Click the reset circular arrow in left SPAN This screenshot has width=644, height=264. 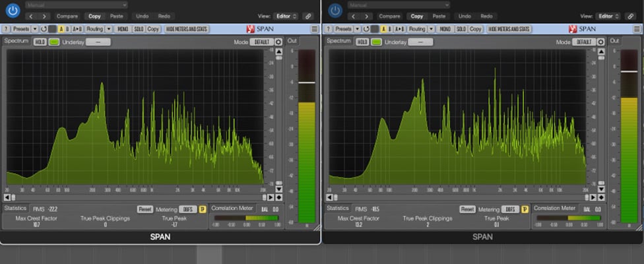coord(44,29)
